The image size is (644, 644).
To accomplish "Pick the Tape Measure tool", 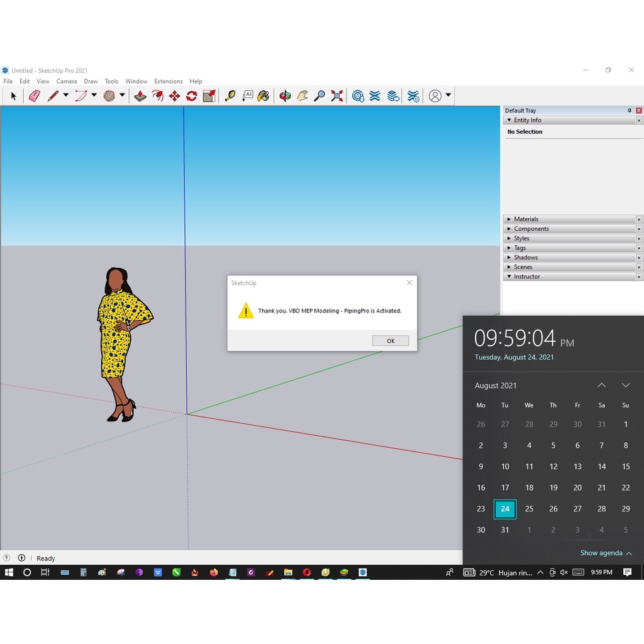I will [x=230, y=96].
